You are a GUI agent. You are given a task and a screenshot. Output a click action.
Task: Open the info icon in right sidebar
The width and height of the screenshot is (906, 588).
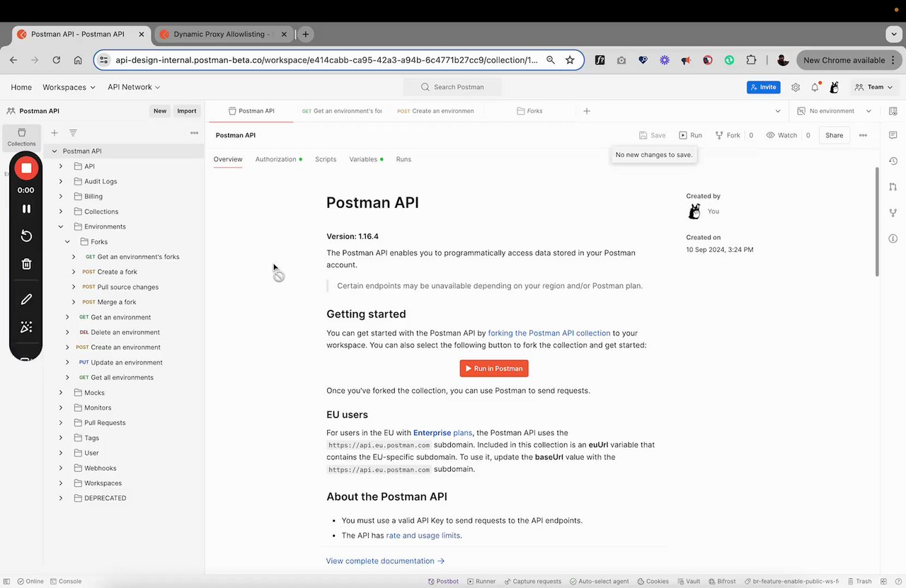tap(893, 238)
